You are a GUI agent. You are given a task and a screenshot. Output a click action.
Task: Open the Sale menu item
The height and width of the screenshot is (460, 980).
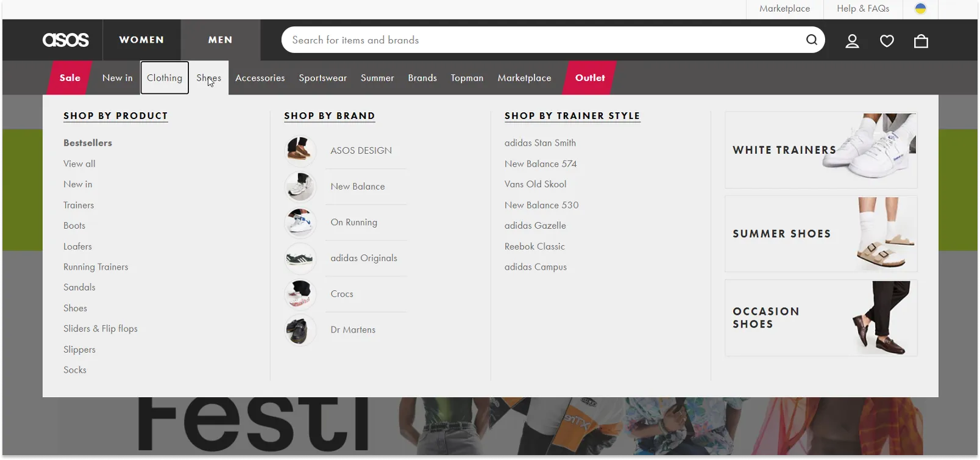70,77
